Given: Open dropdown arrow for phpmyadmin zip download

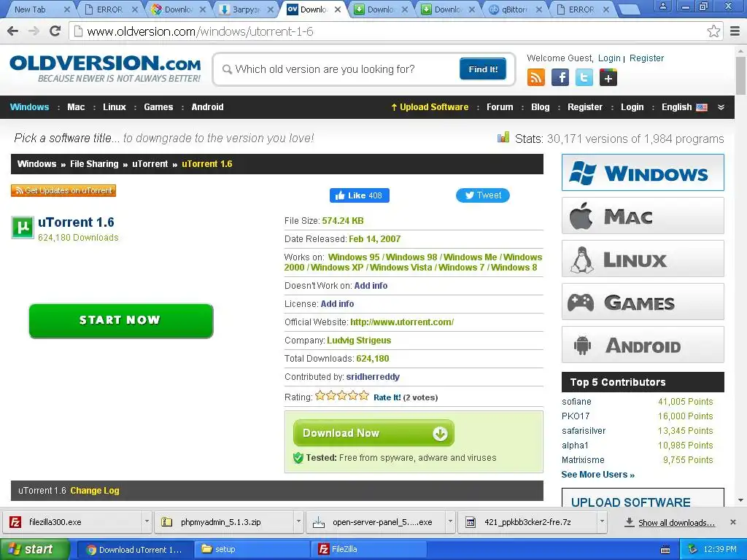Looking at the screenshot, I should click(x=298, y=522).
